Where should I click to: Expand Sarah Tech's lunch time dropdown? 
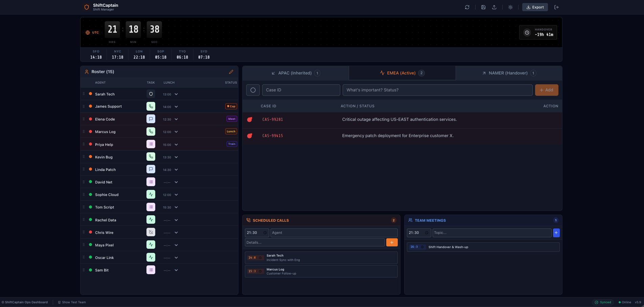point(176,94)
